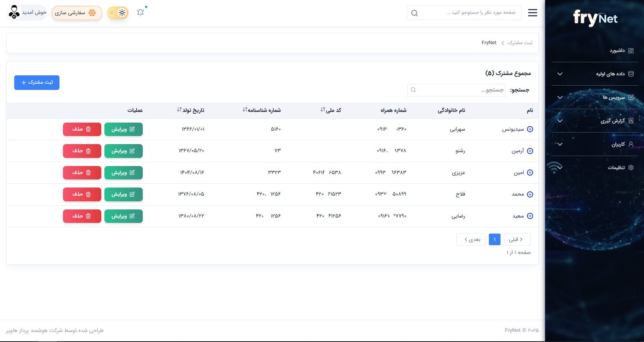Edit the سعید رضایی row
This screenshot has height=342, width=644.
click(124, 216)
